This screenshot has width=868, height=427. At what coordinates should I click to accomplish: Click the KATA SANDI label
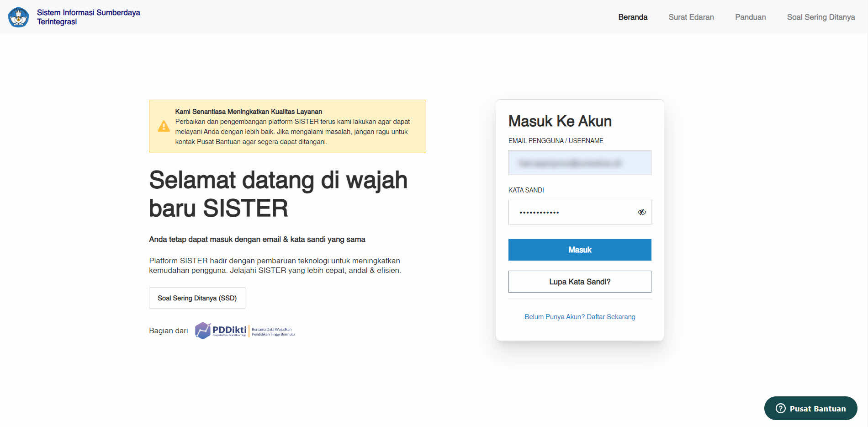tap(526, 190)
